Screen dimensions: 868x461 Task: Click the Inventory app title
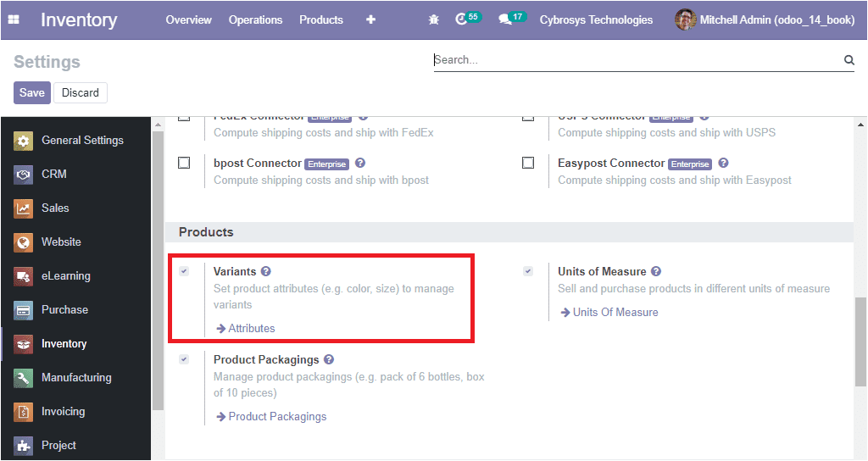pos(79,20)
